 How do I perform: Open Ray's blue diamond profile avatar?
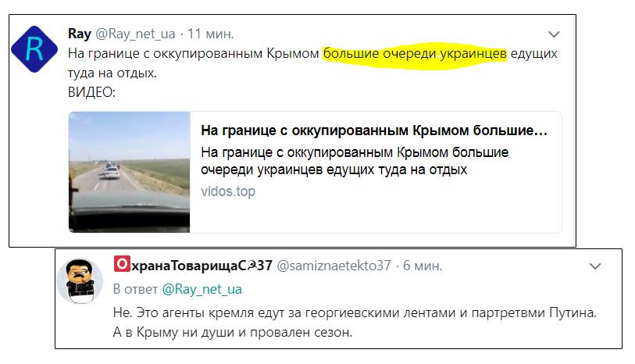[34, 49]
